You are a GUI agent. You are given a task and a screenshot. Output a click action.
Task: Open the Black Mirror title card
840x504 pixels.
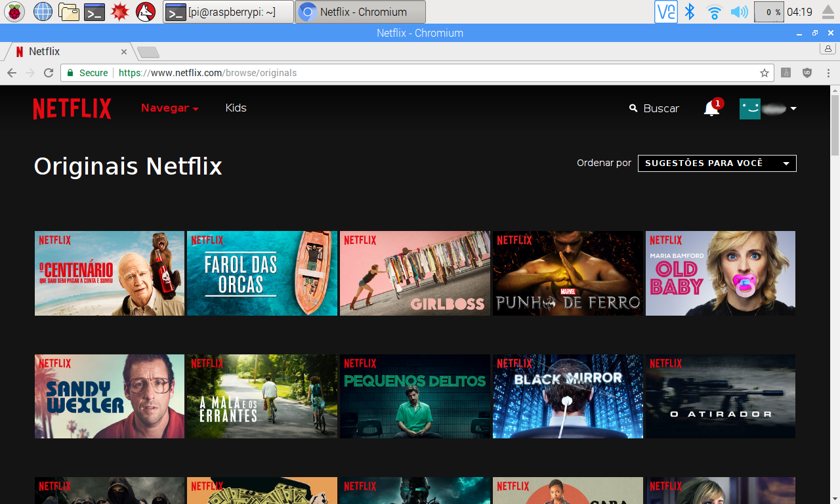[568, 396]
